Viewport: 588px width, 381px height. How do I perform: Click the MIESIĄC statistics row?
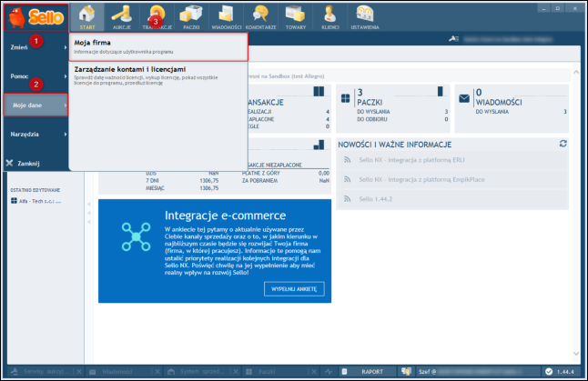point(182,188)
